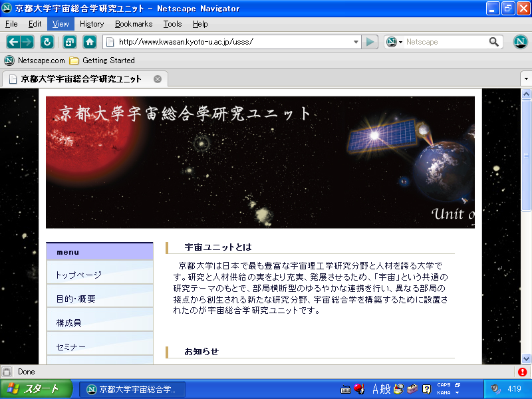532x399 pixels.
Task: Open the Getting Started bookmarks folder
Action: [102, 61]
